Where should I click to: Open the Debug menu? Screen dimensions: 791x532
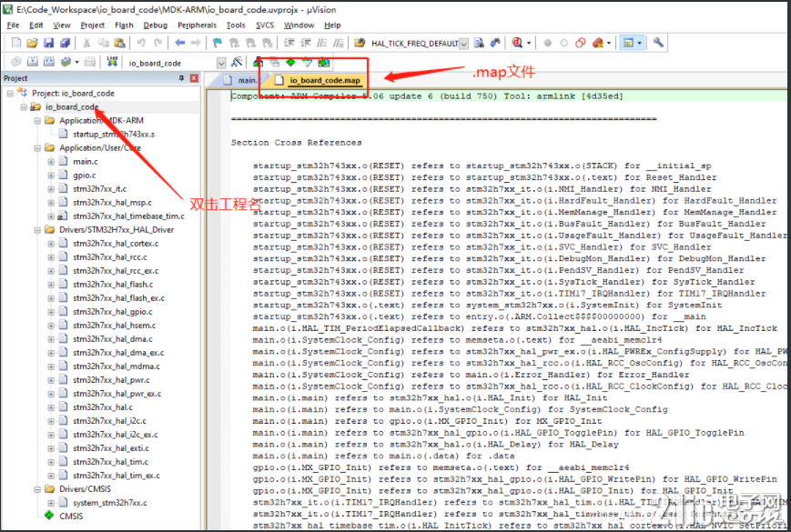point(156,25)
